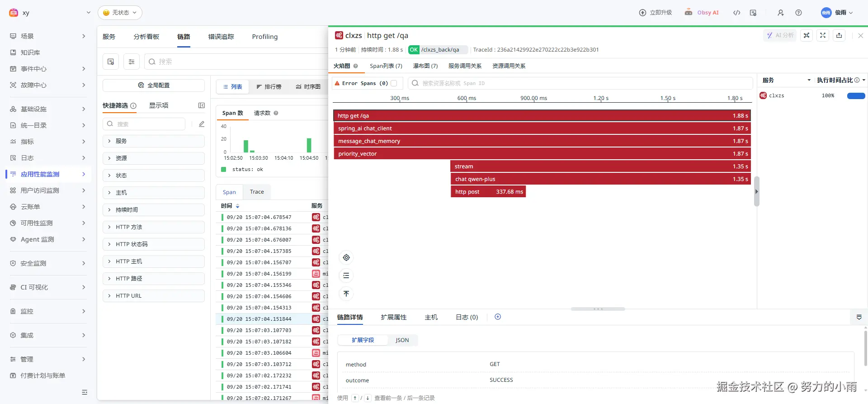Screen dimensions: 868x404
Task: Add a new detail tab with plus icon
Action: (x=498, y=317)
